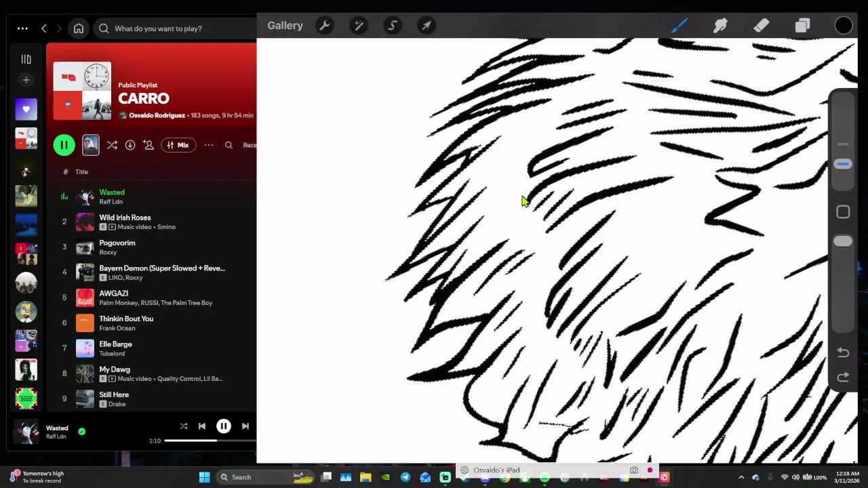
Task: Select the Transform arrow tool
Action: (427, 26)
